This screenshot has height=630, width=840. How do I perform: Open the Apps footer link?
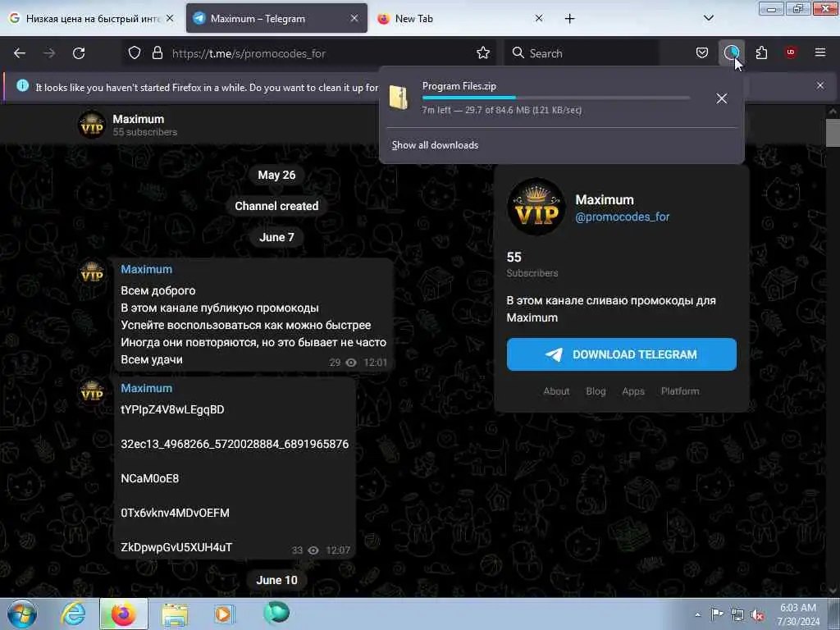633,391
